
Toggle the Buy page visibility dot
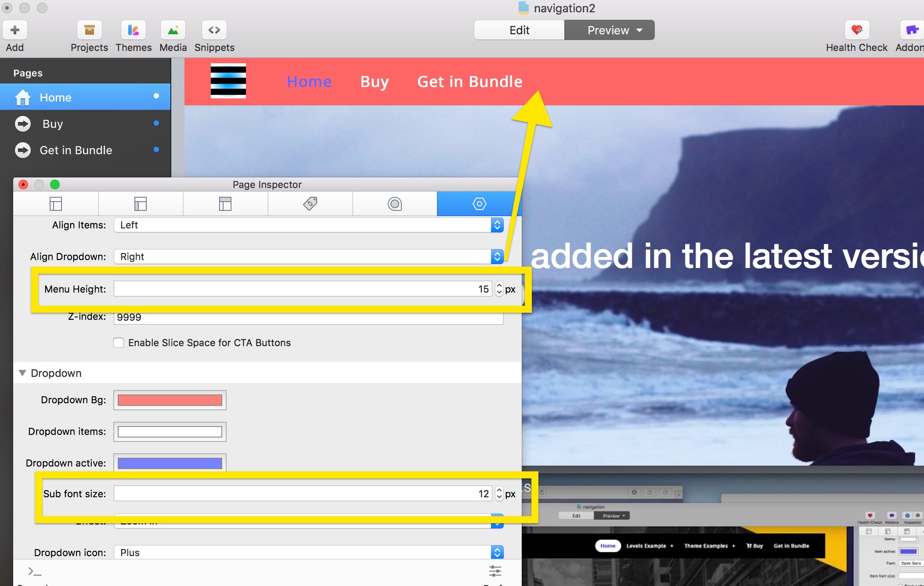pos(156,123)
